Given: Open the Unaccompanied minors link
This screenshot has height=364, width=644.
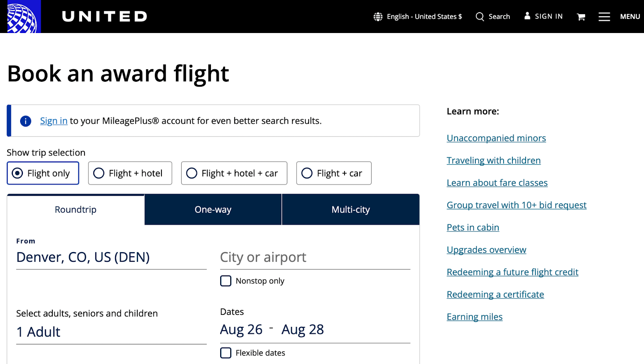Looking at the screenshot, I should coord(496,138).
